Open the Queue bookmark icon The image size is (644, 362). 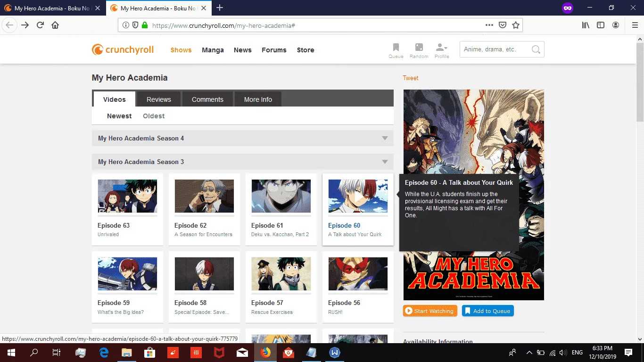coord(396,50)
